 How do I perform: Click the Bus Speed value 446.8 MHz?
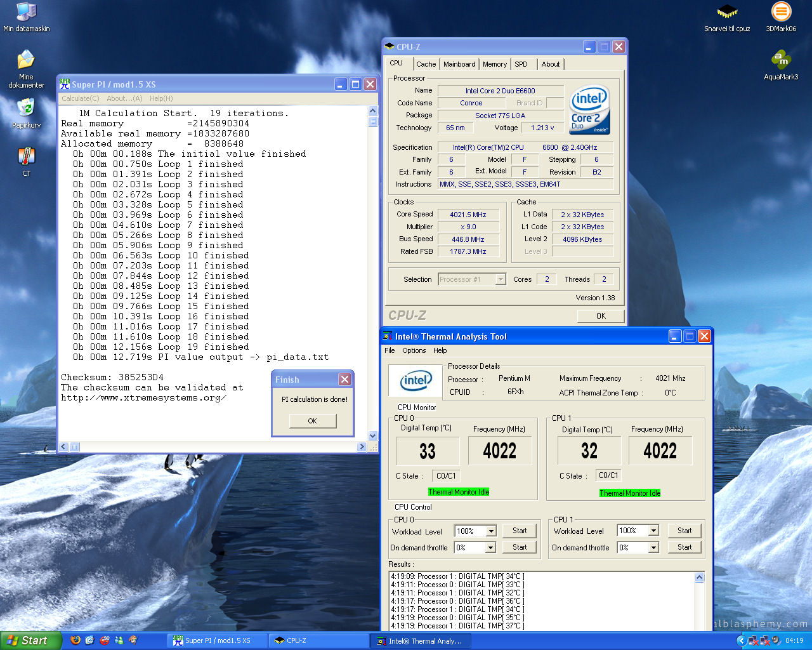click(468, 239)
